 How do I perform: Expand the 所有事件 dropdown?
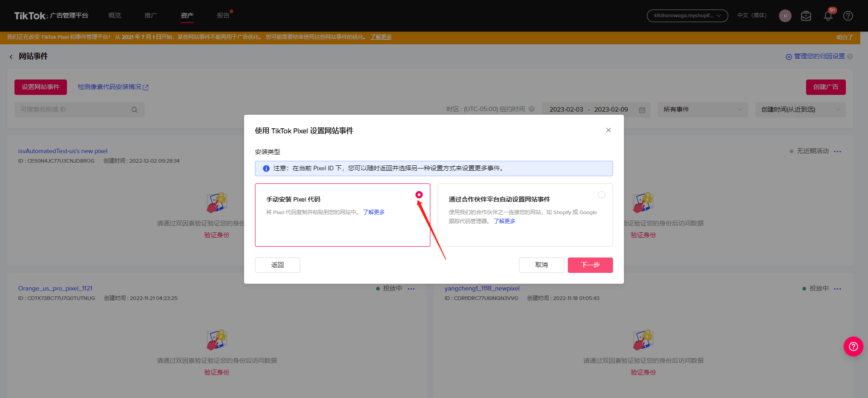pyautogui.click(x=703, y=110)
